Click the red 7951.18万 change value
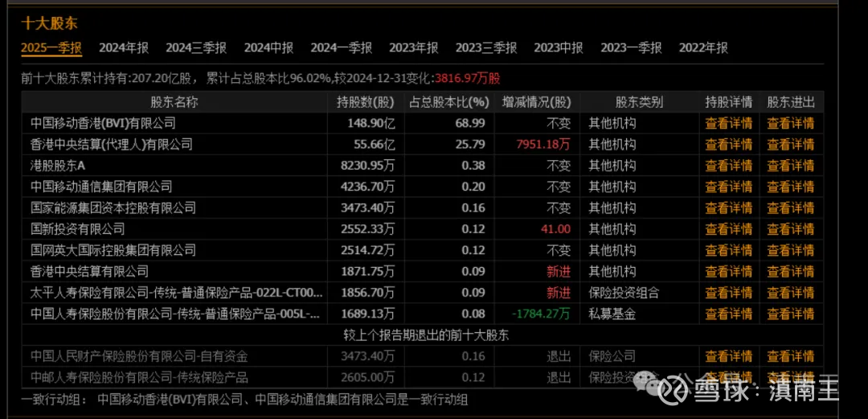868x419 pixels. [x=543, y=145]
